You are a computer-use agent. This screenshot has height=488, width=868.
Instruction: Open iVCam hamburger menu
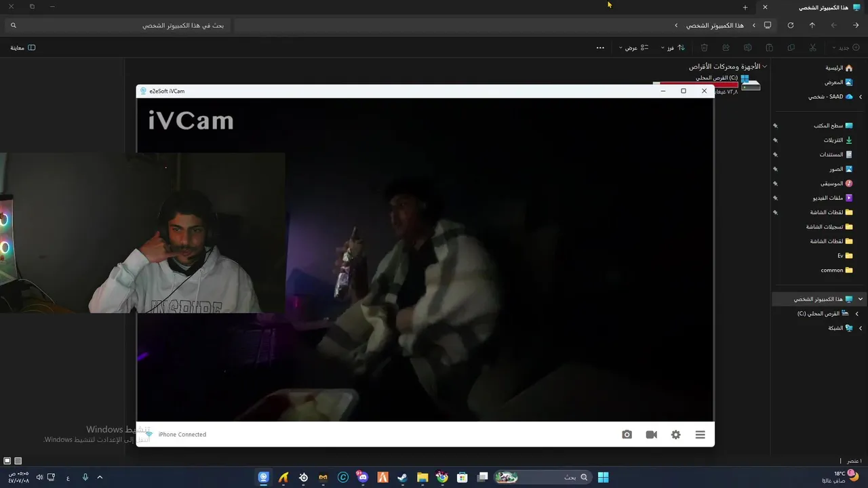point(700,434)
